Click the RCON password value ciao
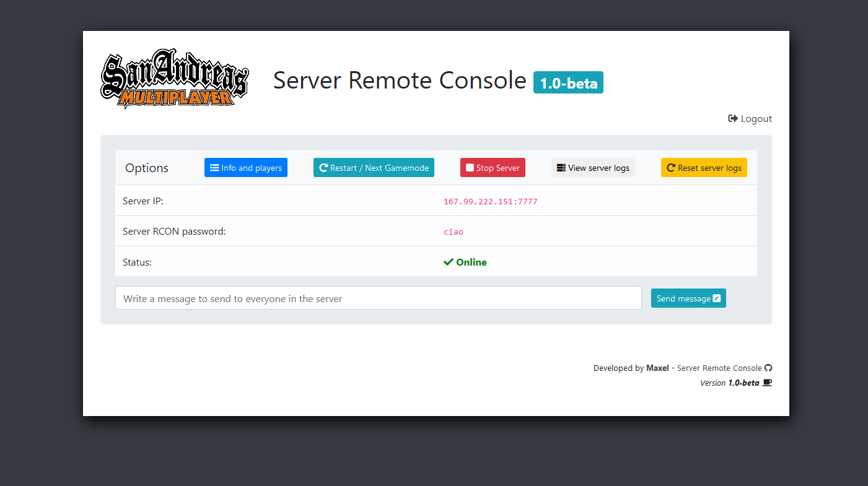 (454, 232)
